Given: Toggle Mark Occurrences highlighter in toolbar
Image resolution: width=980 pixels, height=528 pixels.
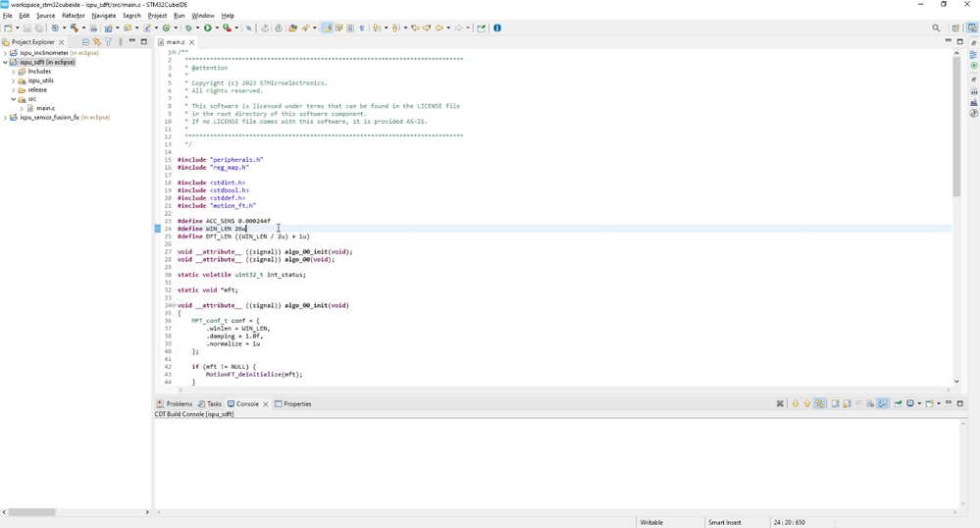Looking at the screenshot, I should 327,28.
